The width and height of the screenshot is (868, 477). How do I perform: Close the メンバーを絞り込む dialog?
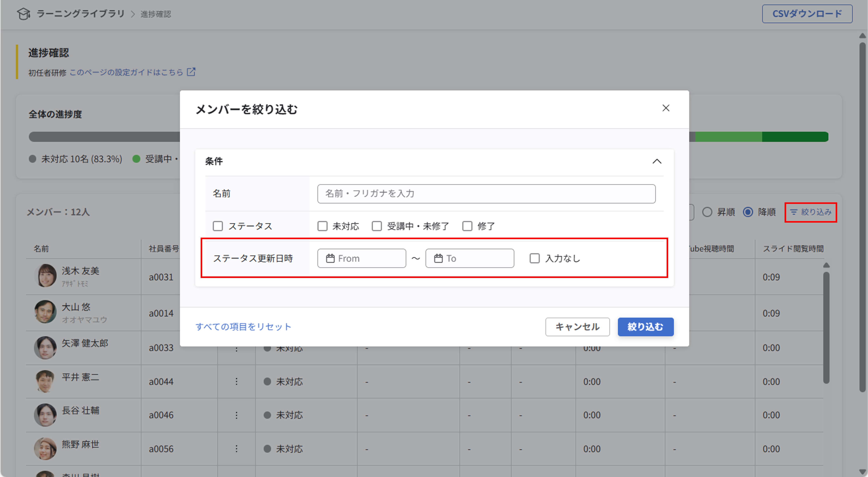(666, 108)
